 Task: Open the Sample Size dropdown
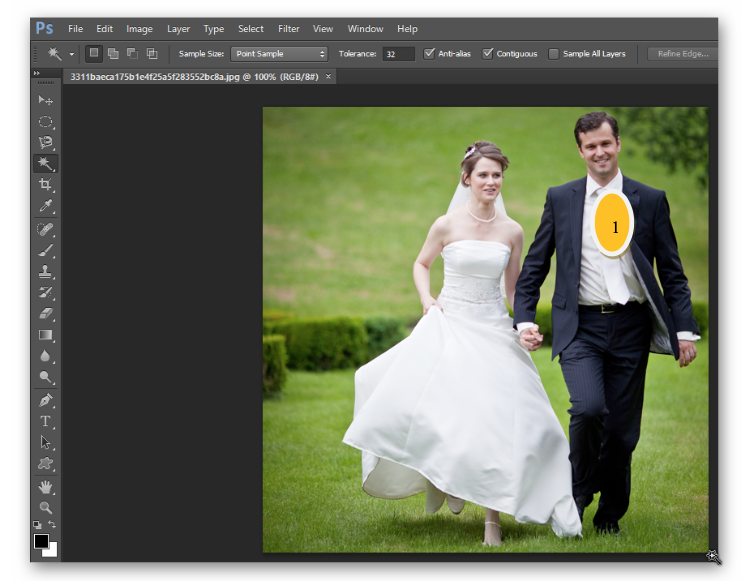click(x=280, y=54)
